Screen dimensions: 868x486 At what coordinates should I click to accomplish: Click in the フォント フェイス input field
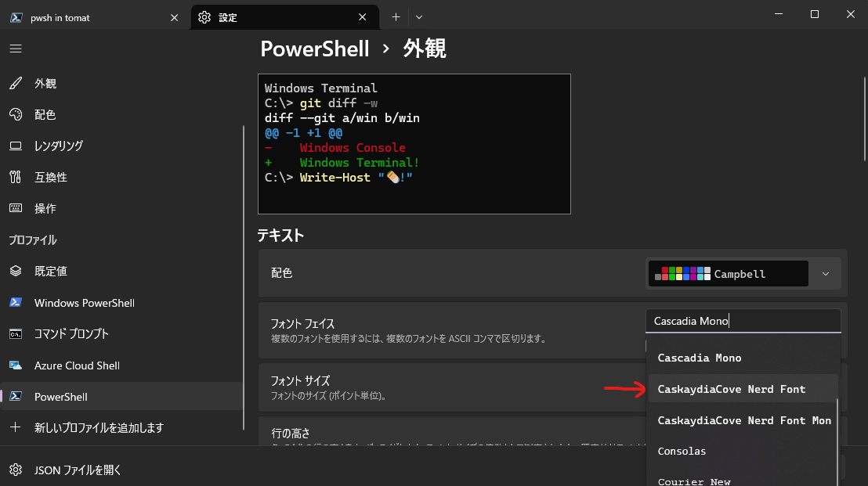743,321
